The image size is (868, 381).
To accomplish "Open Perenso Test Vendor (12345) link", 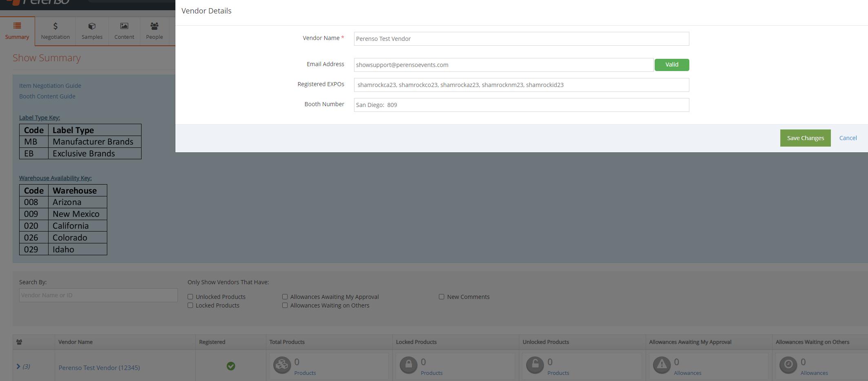I will click(x=99, y=368).
